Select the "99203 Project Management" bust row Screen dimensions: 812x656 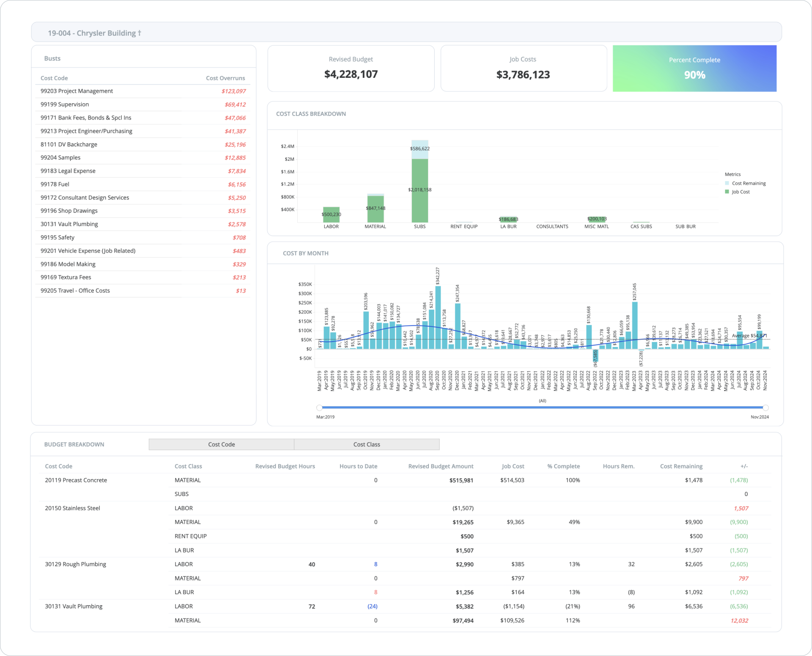click(143, 91)
